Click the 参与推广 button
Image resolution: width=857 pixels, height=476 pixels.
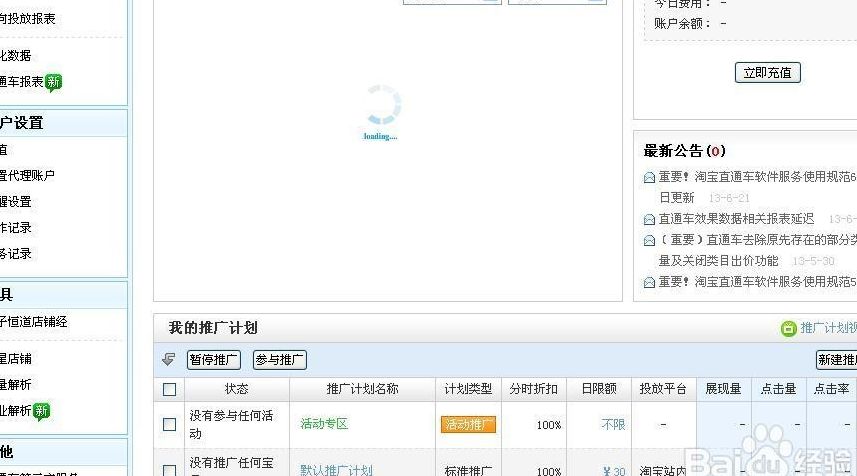tap(279, 360)
